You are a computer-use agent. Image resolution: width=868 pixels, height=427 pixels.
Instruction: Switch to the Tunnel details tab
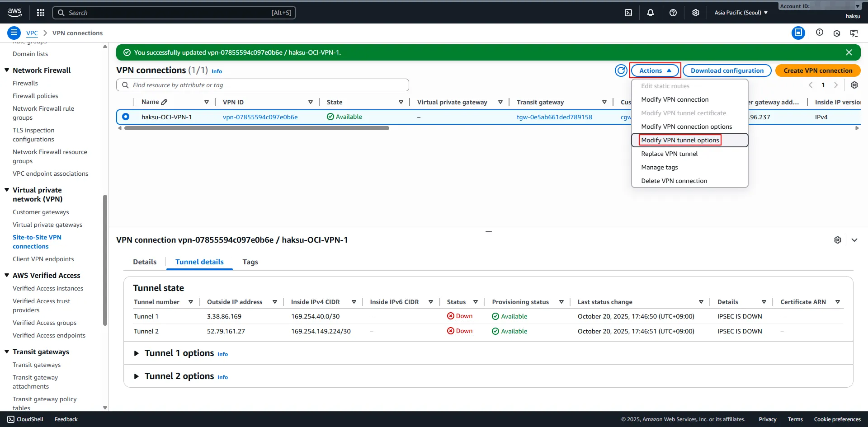pyautogui.click(x=199, y=262)
